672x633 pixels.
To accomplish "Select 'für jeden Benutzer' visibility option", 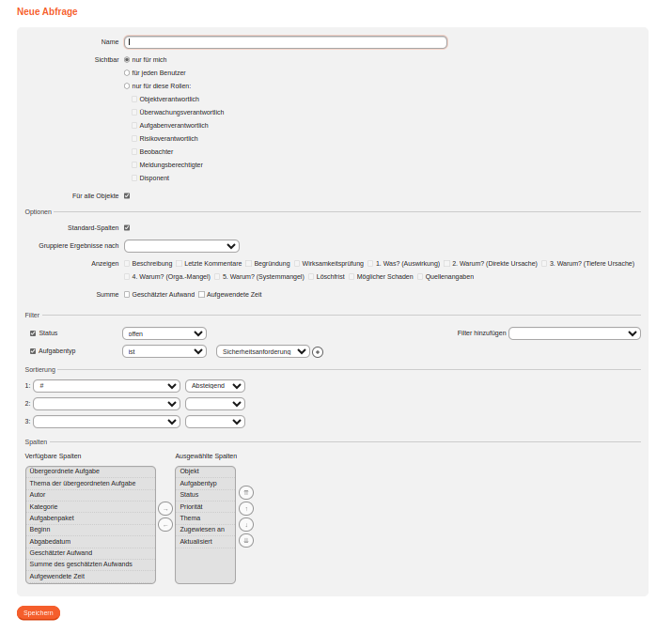I will (127, 72).
